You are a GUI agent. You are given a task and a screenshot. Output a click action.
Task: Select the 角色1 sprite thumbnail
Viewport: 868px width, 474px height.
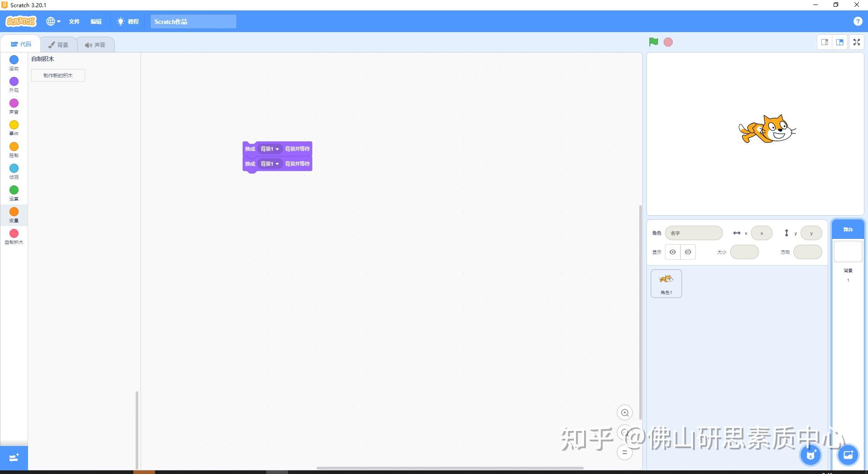point(665,283)
